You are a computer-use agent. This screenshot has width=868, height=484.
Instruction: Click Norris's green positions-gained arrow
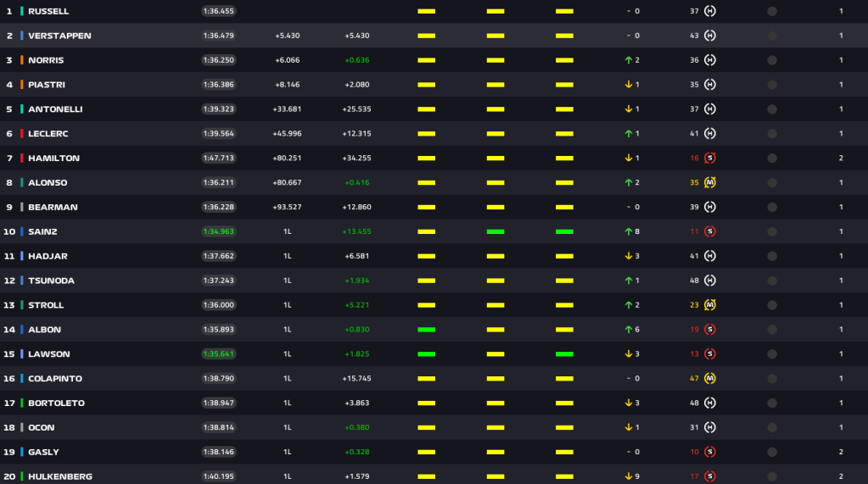click(629, 59)
